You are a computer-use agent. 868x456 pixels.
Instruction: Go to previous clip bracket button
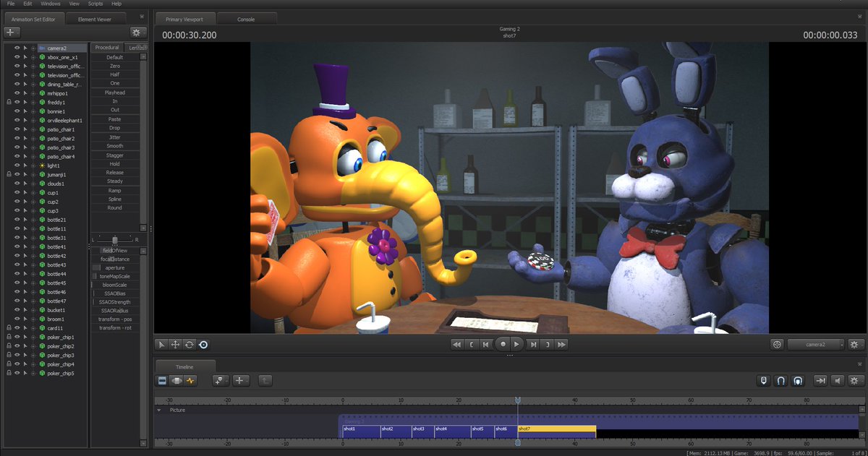click(472, 345)
